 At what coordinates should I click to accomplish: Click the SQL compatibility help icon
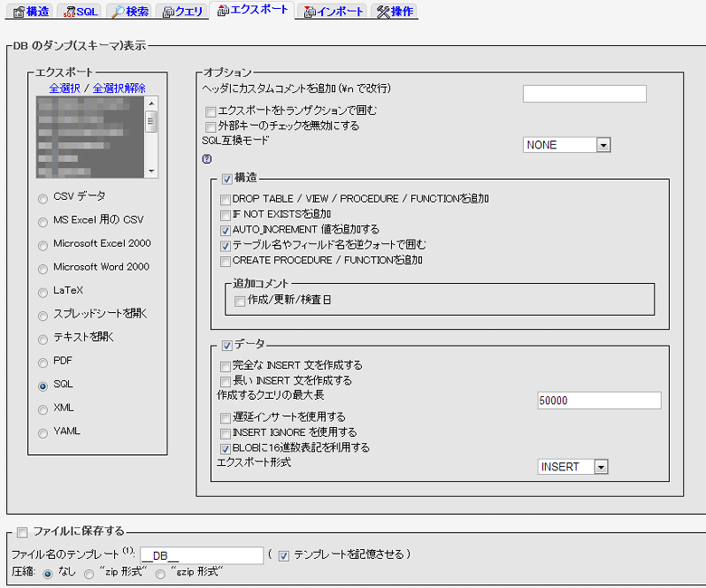[206, 159]
